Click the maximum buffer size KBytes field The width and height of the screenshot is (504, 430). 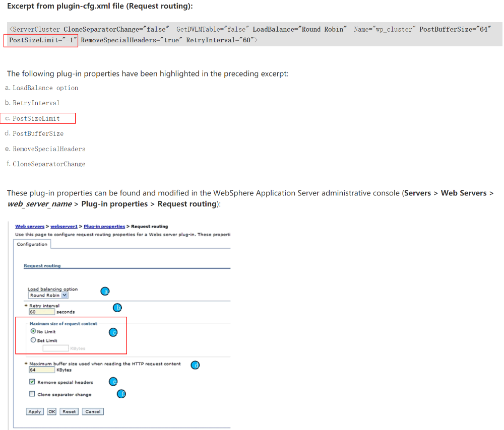[x=41, y=370]
